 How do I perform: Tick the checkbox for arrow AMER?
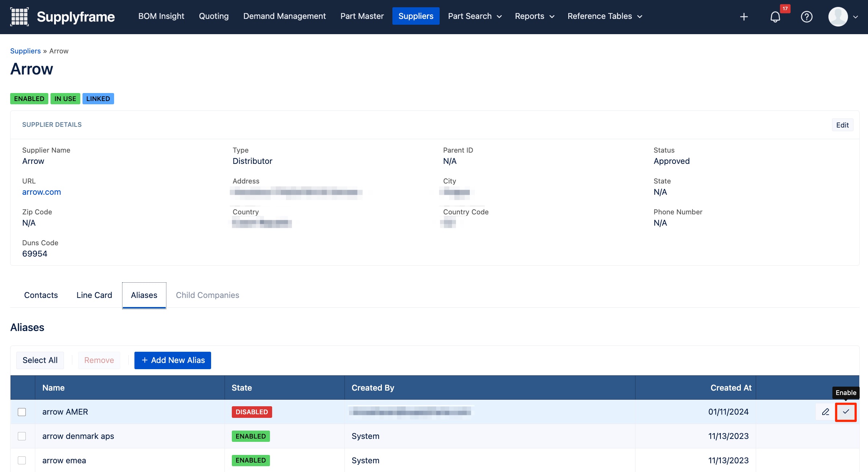pyautogui.click(x=22, y=412)
